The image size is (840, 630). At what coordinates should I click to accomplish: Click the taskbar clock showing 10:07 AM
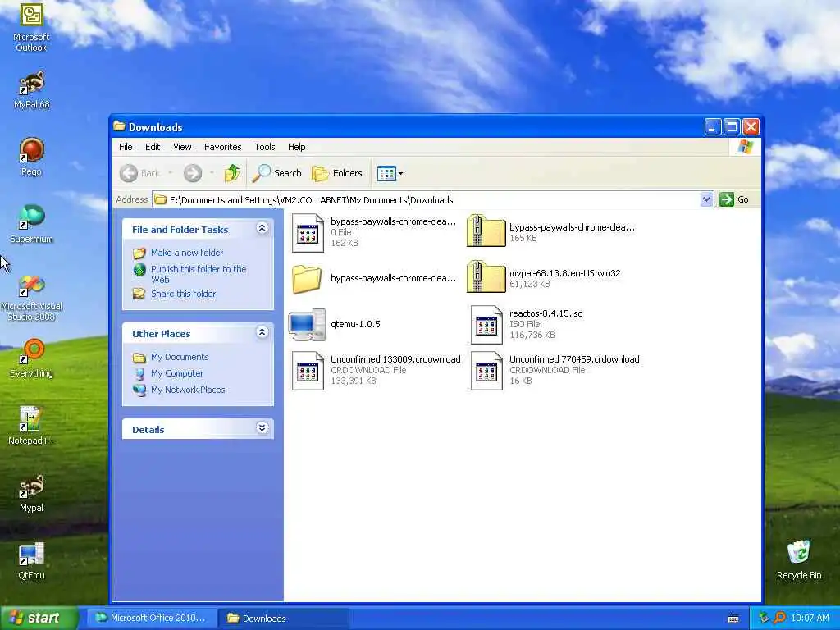pos(810,618)
